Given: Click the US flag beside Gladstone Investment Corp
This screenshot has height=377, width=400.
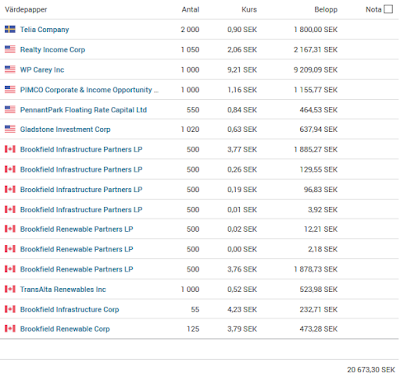Looking at the screenshot, I should (x=10, y=129).
